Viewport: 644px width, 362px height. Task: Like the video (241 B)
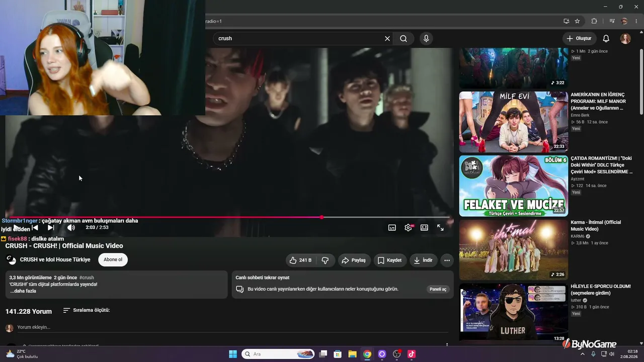(300, 260)
